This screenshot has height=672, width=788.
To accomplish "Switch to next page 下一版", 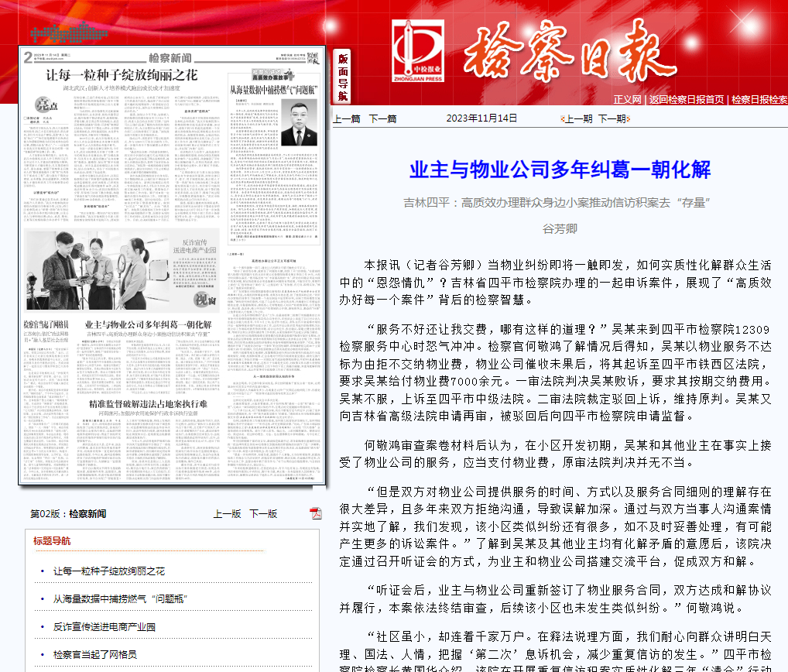I will 262,513.
